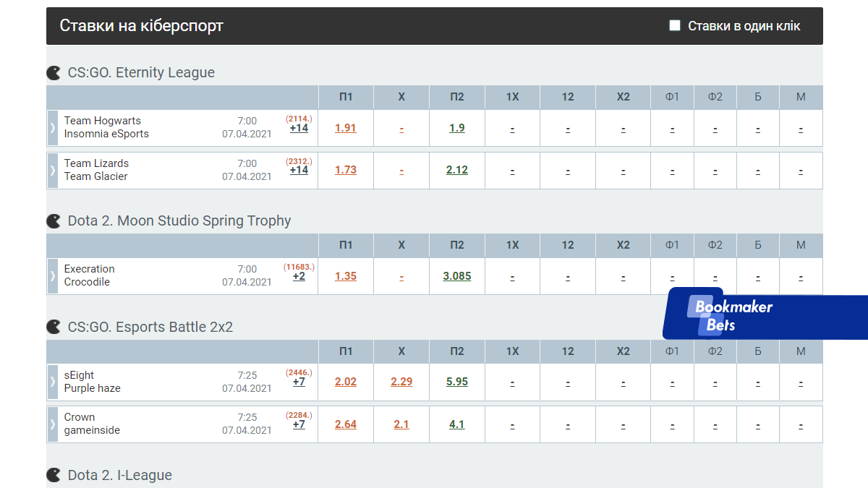The image size is (868, 488).
Task: Expand the Execration vs Crocodile match row
Action: [x=52, y=276]
